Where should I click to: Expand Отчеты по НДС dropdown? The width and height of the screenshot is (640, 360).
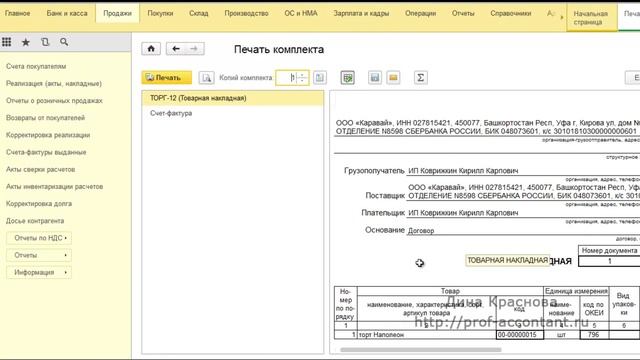39,238
